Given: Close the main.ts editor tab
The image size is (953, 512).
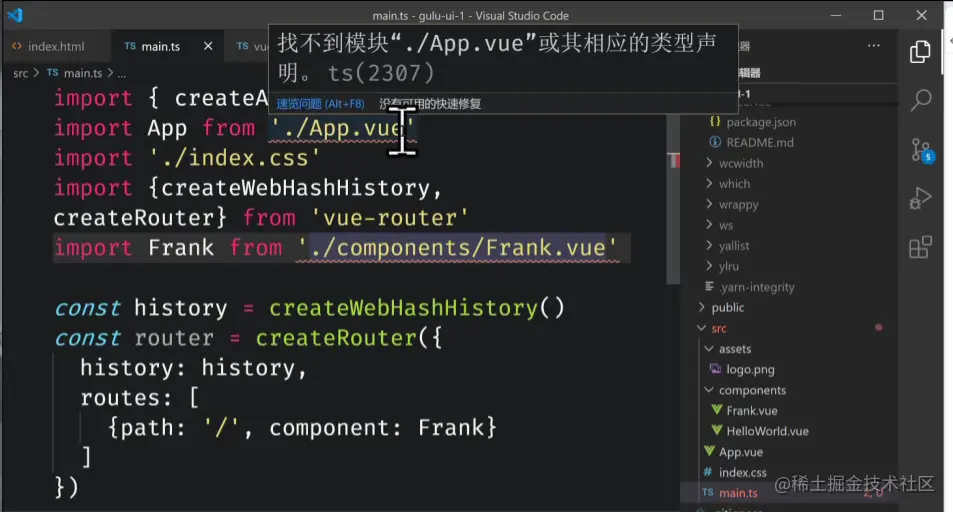Looking at the screenshot, I should (208, 46).
